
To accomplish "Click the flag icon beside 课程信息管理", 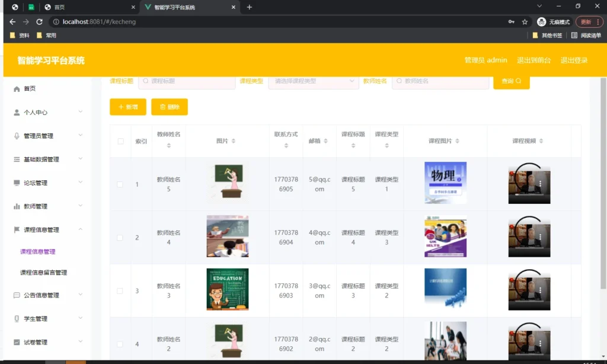I will click(x=17, y=229).
